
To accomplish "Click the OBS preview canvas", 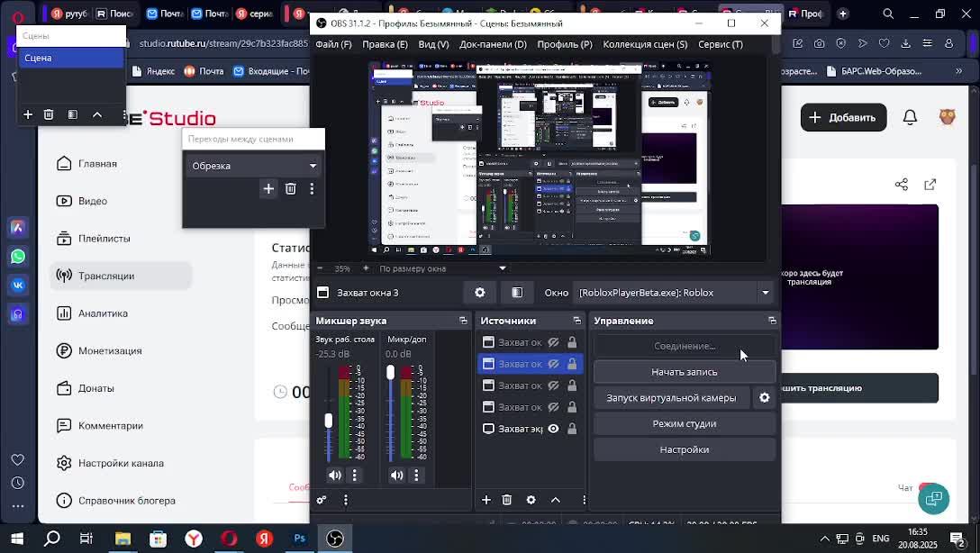I will (540, 159).
